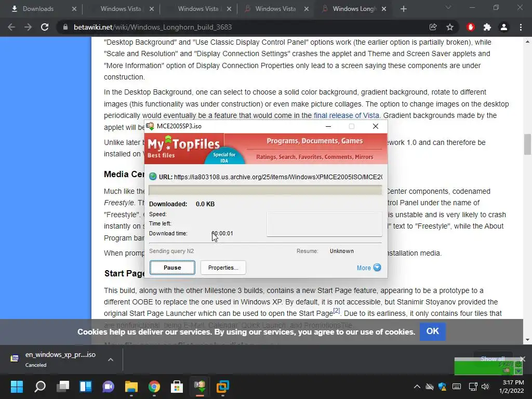The image size is (532, 399).
Task: Open the floating window's blue dropdown arrow
Action: 518,371
